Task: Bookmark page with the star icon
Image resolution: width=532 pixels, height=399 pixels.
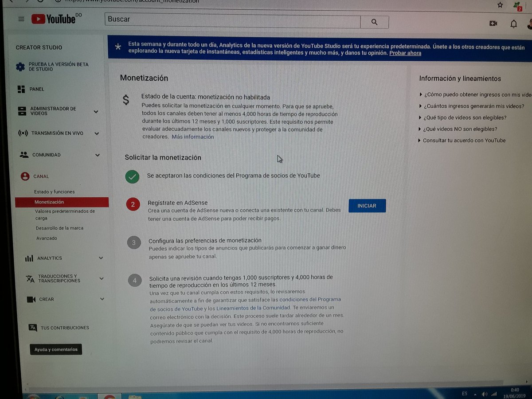Action: coord(500,5)
